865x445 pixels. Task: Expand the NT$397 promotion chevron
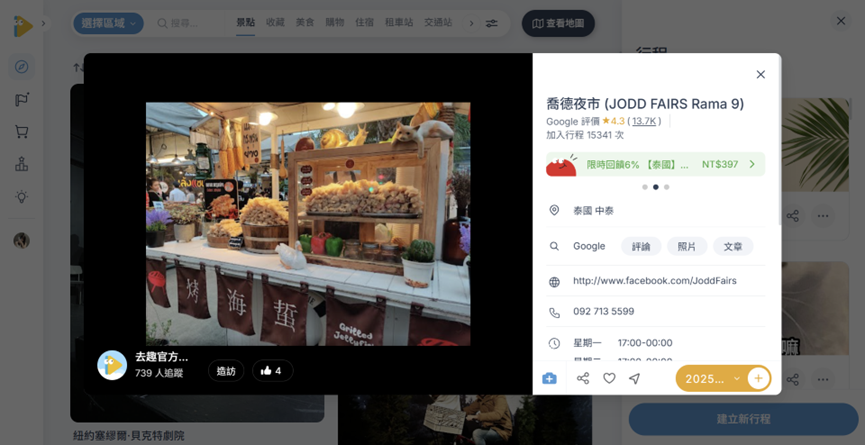click(x=752, y=164)
